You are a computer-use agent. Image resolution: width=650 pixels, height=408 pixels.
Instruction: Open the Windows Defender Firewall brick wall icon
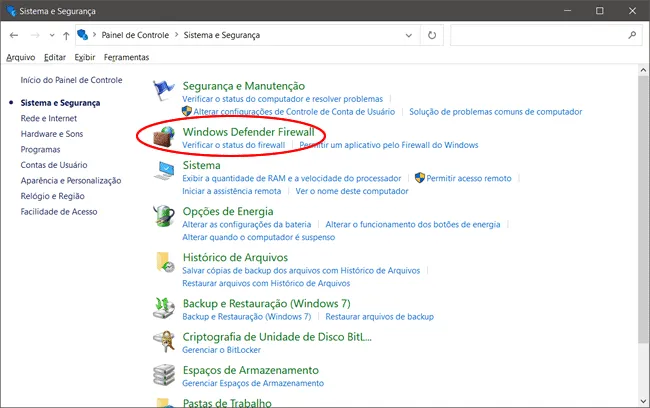(165, 137)
